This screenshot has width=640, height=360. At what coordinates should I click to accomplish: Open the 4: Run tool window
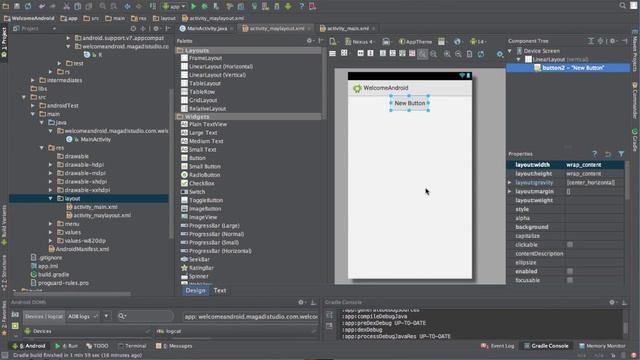pyautogui.click(x=66, y=346)
